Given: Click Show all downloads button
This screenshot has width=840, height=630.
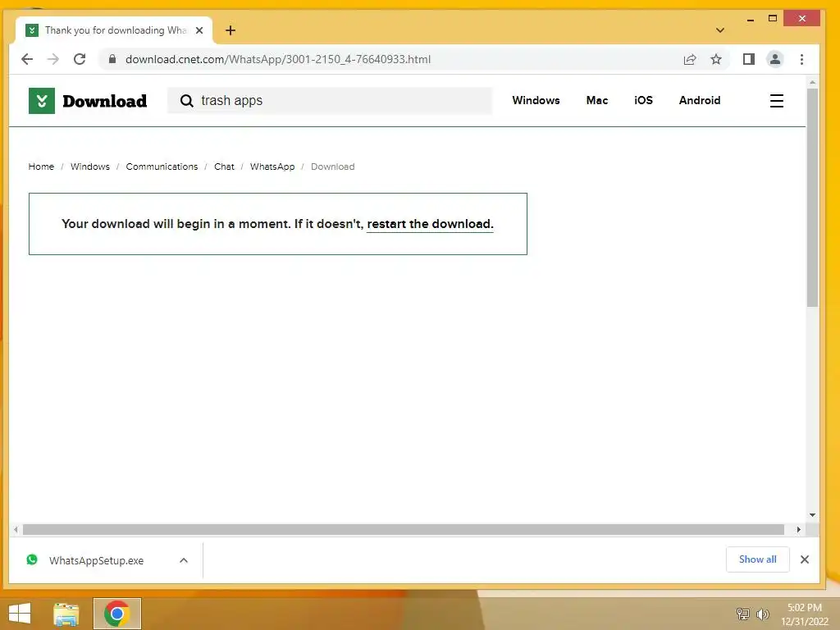Looking at the screenshot, I should click(x=757, y=559).
